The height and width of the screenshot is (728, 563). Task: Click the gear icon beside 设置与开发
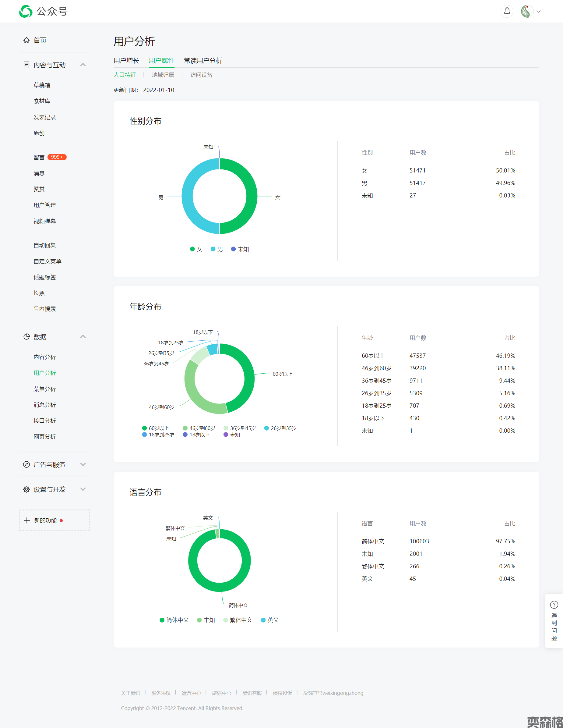(26, 489)
